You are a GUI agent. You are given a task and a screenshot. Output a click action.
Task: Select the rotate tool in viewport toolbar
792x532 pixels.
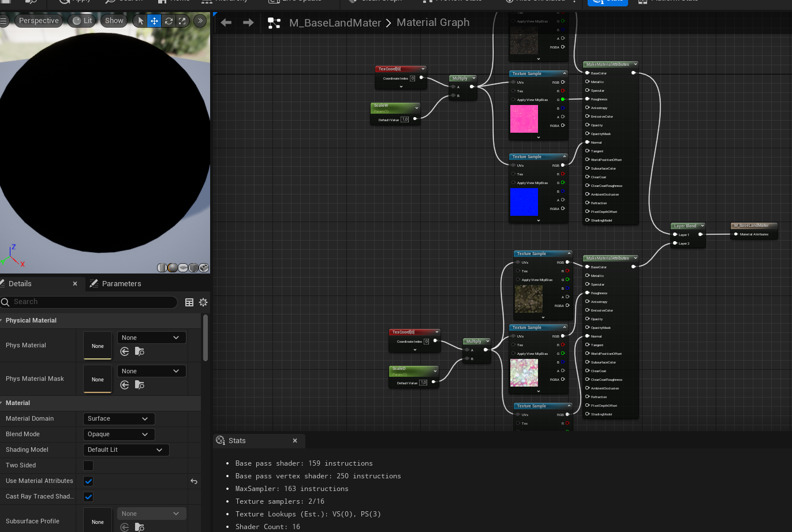[x=169, y=21]
